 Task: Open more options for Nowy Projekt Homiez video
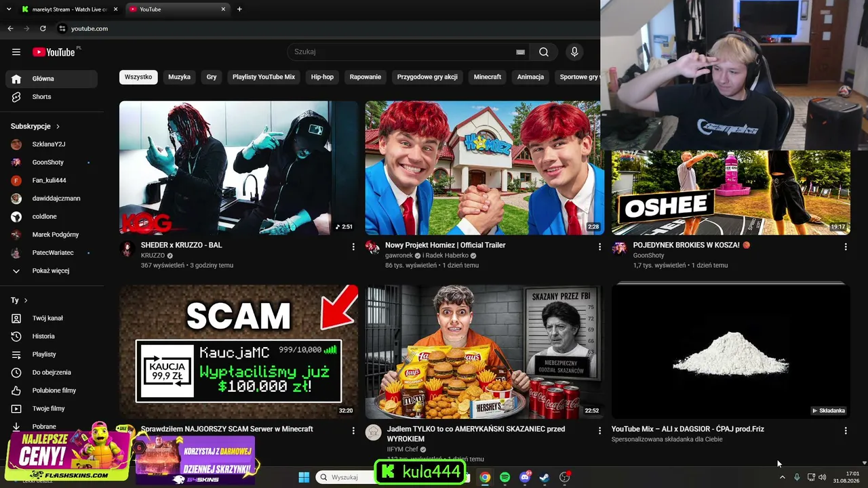click(599, 247)
